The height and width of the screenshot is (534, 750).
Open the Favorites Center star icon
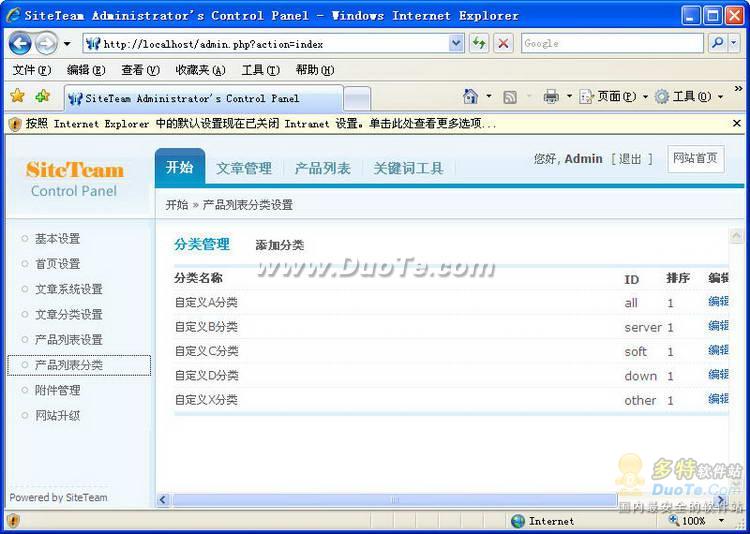point(17,96)
